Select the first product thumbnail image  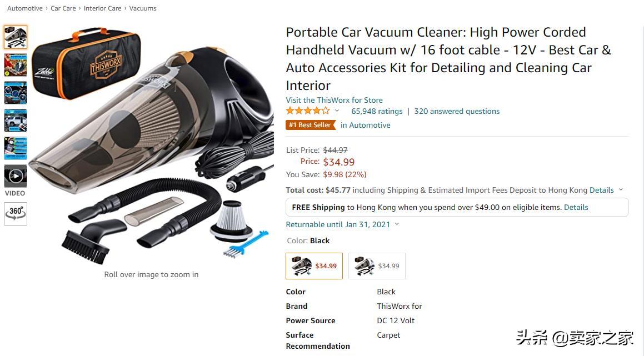click(16, 37)
